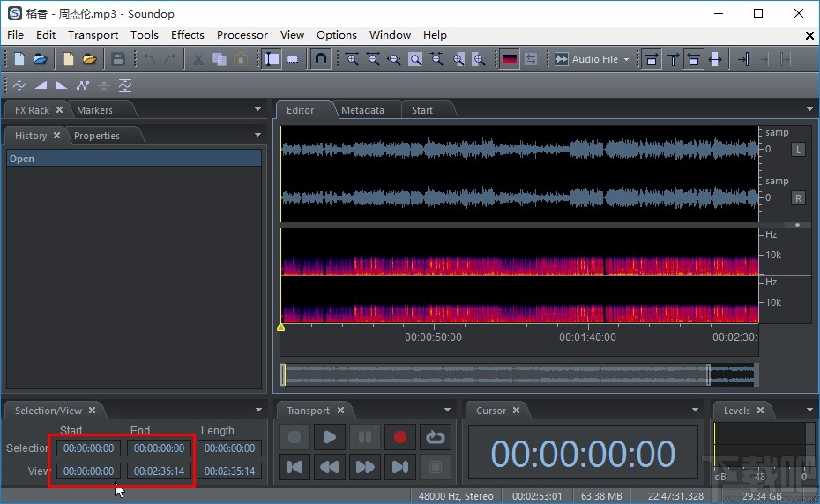This screenshot has height=504, width=820.
Task: Click the Selection End time field
Action: tap(159, 448)
